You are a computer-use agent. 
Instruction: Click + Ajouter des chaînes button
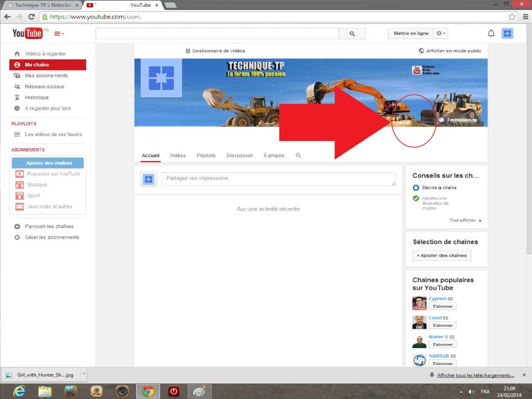click(442, 255)
